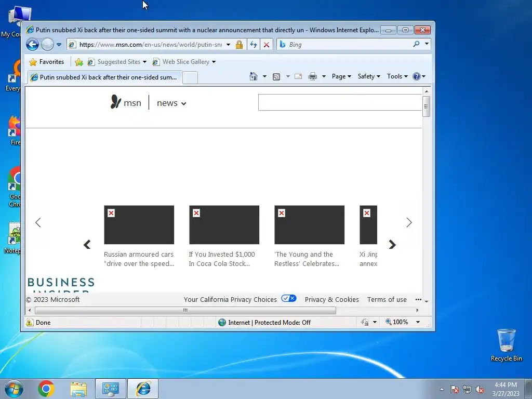Viewport: 532px width, 399px height.
Task: Open the Favorites star button
Action: (47, 62)
